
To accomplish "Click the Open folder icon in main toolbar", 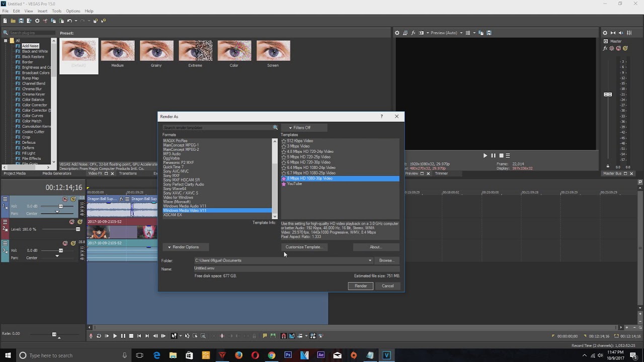I will point(13,21).
